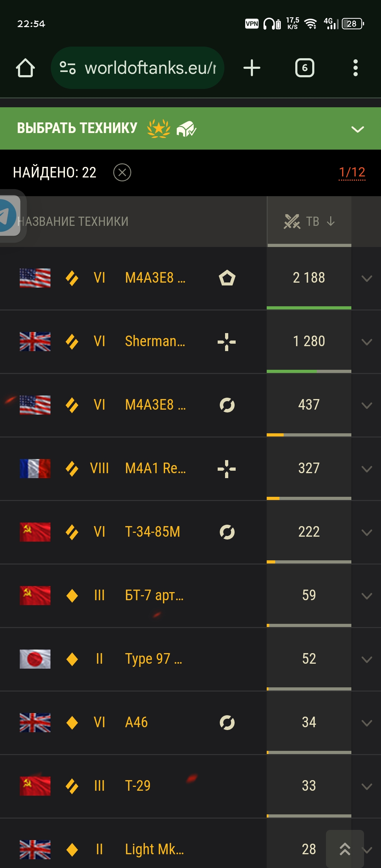The width and height of the screenshot is (381, 868).
Task: Open the browser three-dot menu
Action: click(356, 68)
